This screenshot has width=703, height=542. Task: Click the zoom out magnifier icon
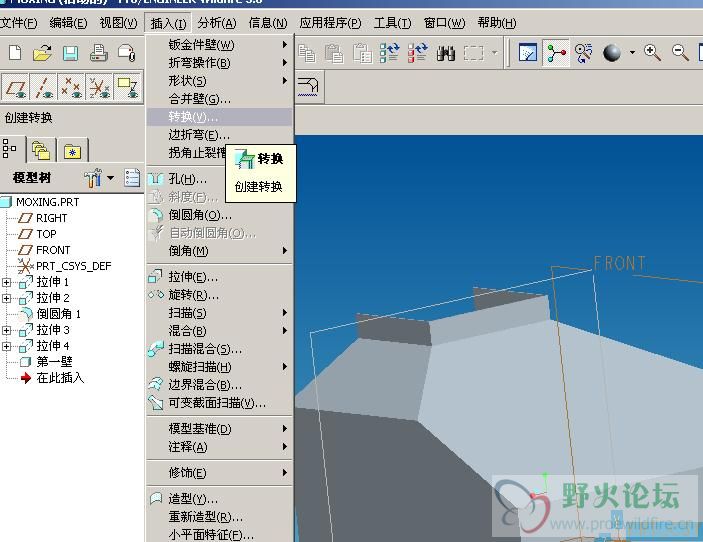680,53
